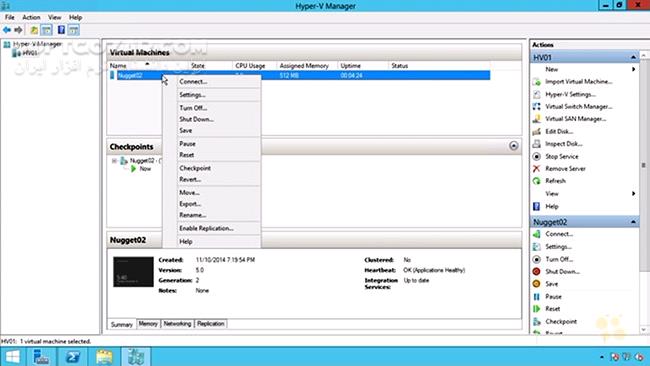
Task: Click the Connect icon under Nugget02 actions
Action: click(x=536, y=234)
